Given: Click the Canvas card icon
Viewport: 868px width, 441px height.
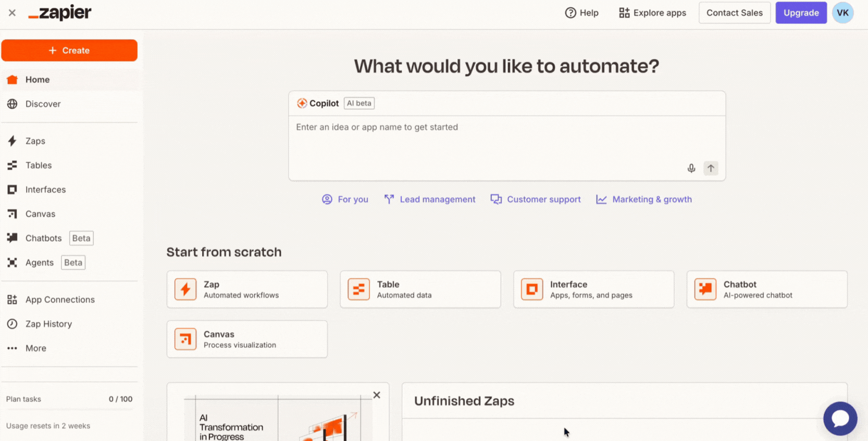Looking at the screenshot, I should pyautogui.click(x=185, y=339).
